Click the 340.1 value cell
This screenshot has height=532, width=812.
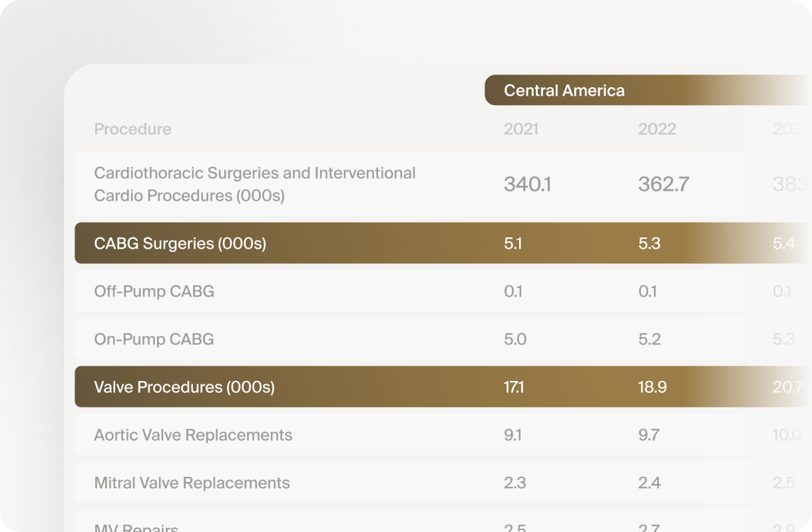click(x=527, y=184)
